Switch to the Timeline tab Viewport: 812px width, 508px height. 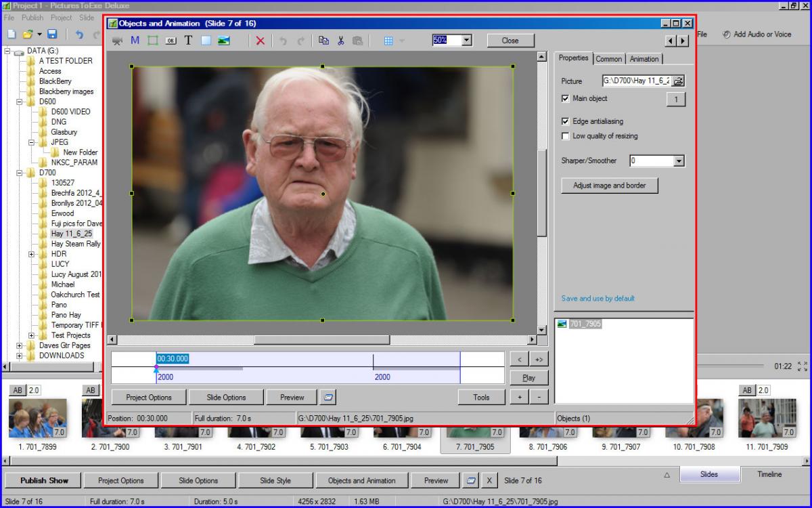click(x=769, y=474)
